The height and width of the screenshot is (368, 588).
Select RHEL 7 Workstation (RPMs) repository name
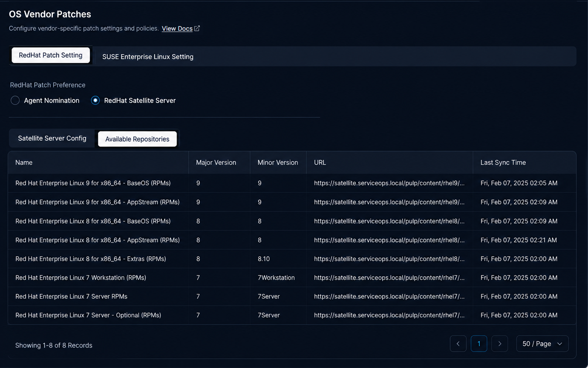[x=81, y=278]
